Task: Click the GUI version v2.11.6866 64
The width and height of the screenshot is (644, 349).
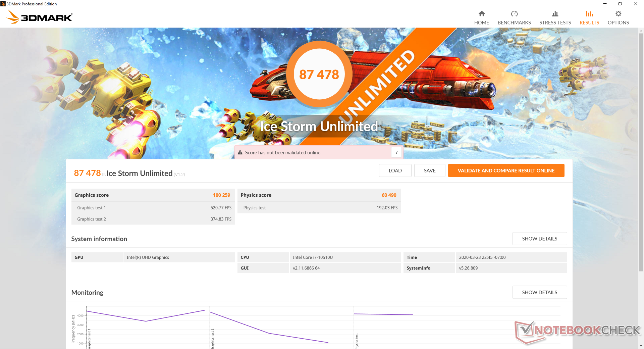Action: coord(306,268)
